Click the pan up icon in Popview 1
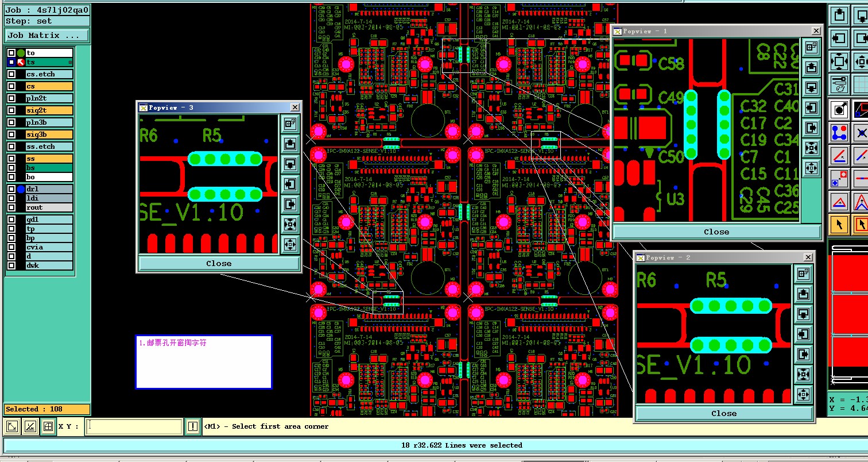 811,68
